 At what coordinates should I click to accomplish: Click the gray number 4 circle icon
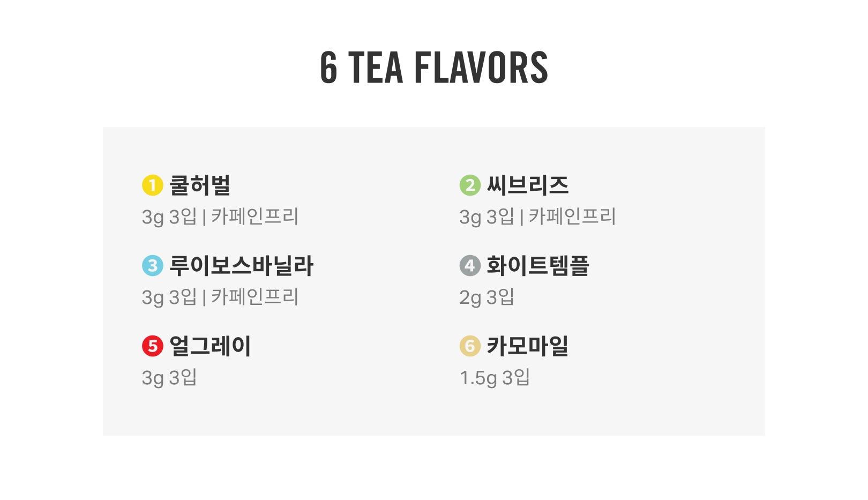[470, 265]
